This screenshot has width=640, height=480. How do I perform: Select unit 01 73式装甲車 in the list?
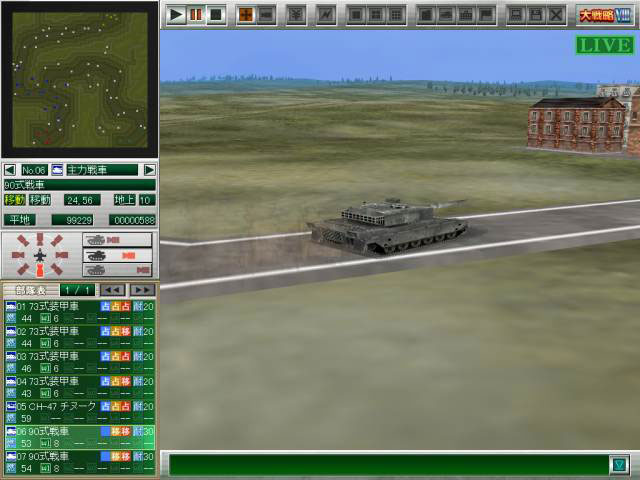pyautogui.click(x=80, y=312)
